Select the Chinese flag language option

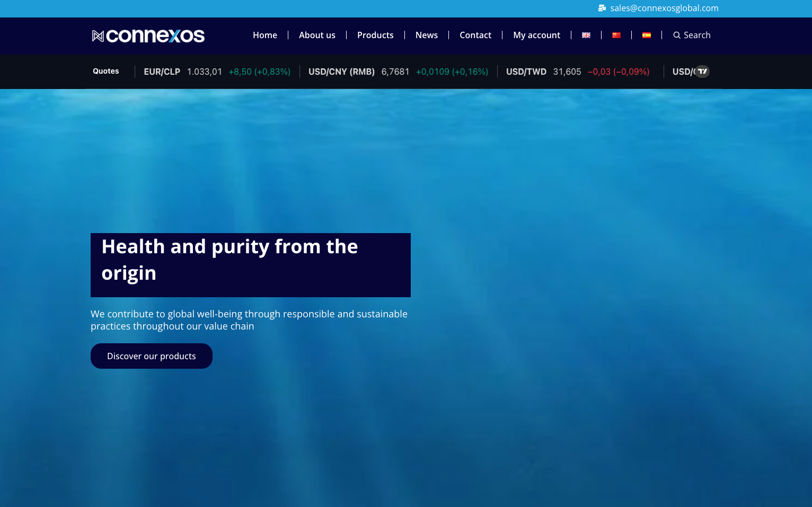616,35
